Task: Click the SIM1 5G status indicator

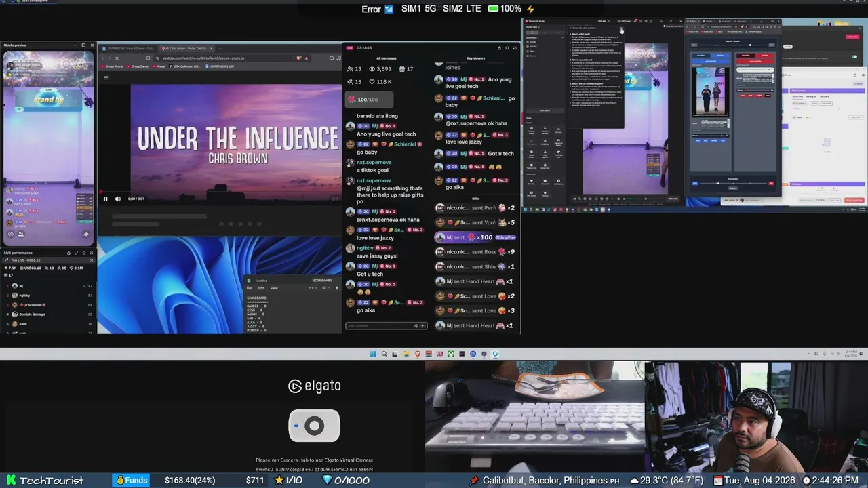Action: coord(419,9)
